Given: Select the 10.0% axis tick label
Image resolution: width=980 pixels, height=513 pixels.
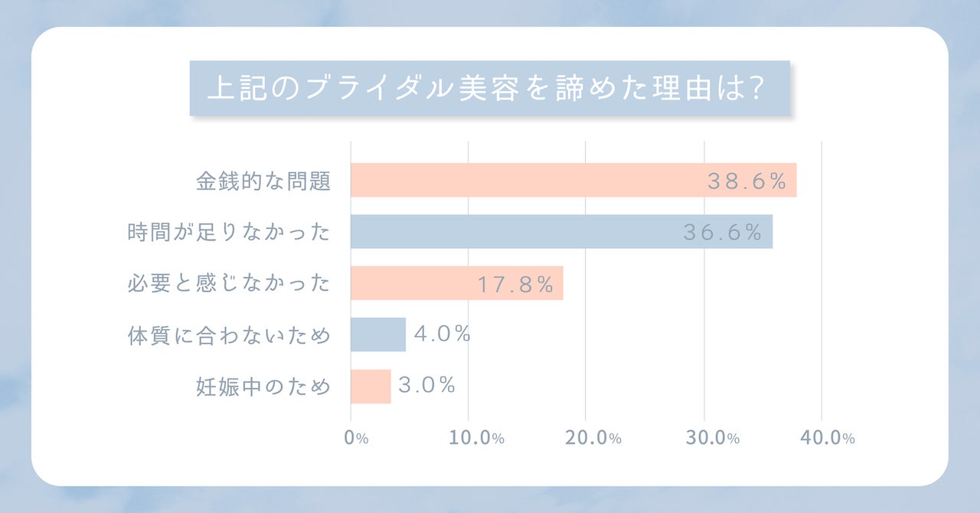Looking at the screenshot, I should tap(475, 439).
